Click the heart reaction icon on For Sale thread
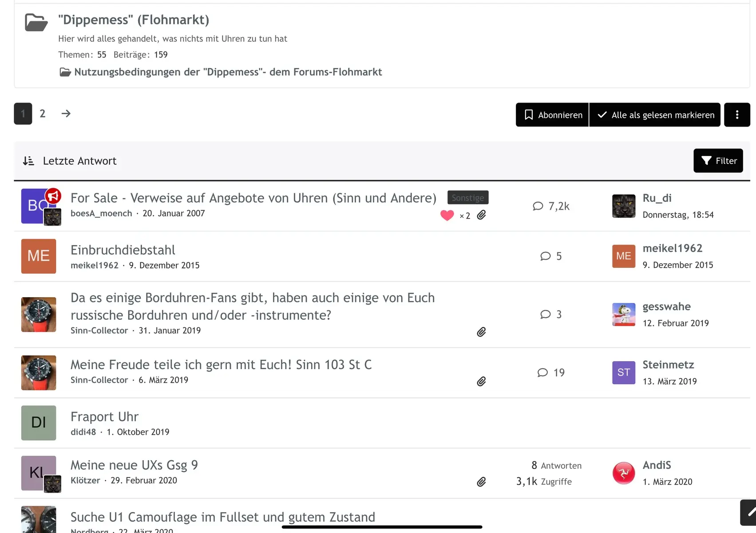756x533 pixels. click(x=447, y=215)
